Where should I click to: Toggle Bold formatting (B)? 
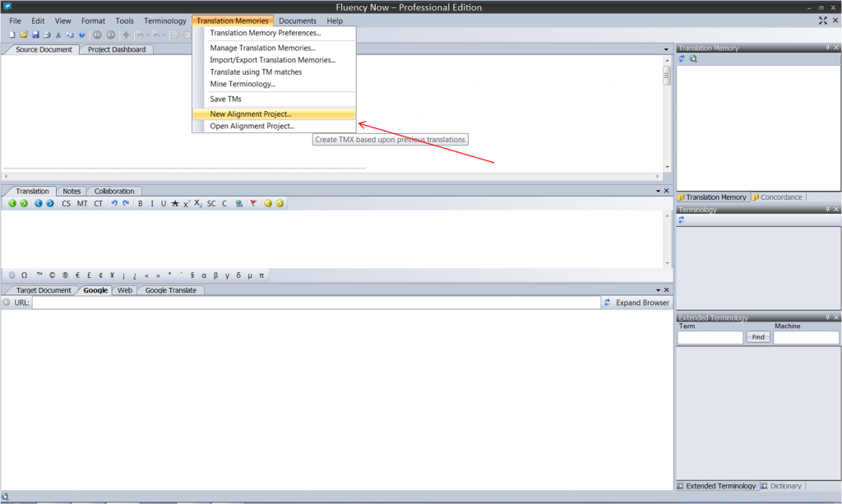coord(140,203)
